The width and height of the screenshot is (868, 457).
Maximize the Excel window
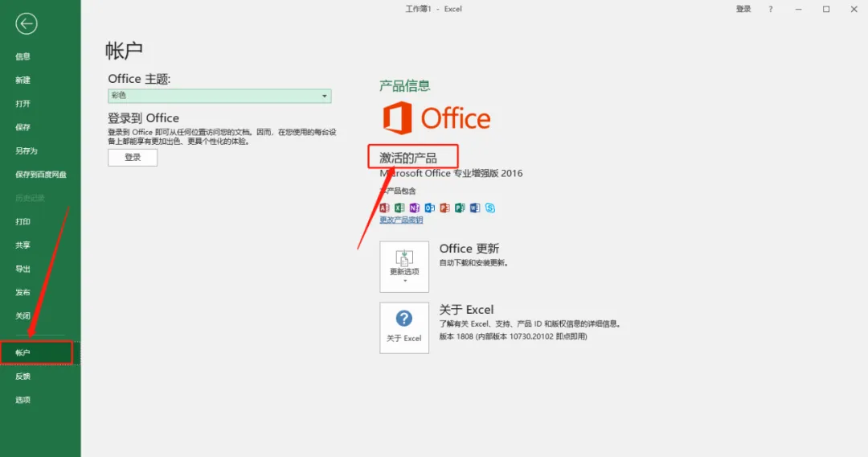[826, 9]
